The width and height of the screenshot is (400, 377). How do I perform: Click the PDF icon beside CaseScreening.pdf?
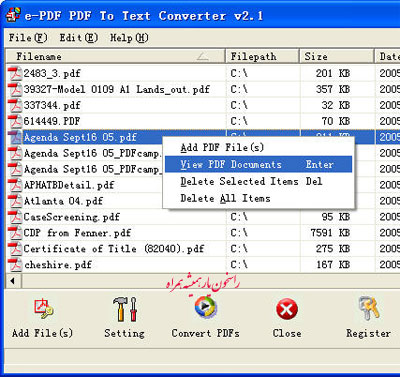[x=15, y=217]
